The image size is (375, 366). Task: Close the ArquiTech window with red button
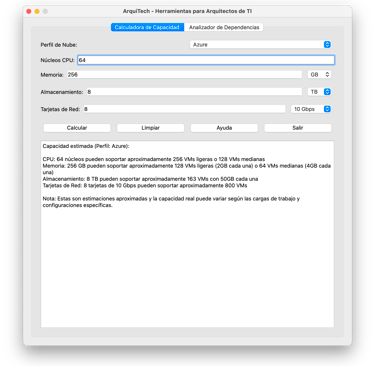(x=29, y=11)
